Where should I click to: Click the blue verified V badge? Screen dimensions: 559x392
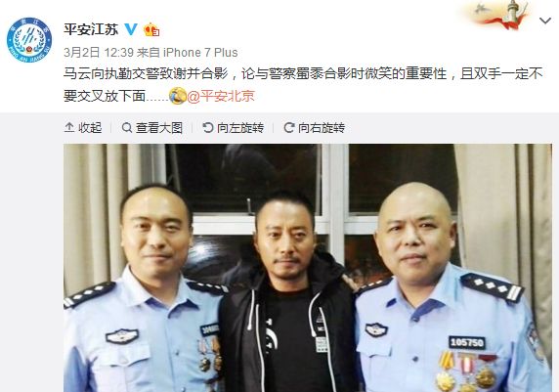(131, 29)
